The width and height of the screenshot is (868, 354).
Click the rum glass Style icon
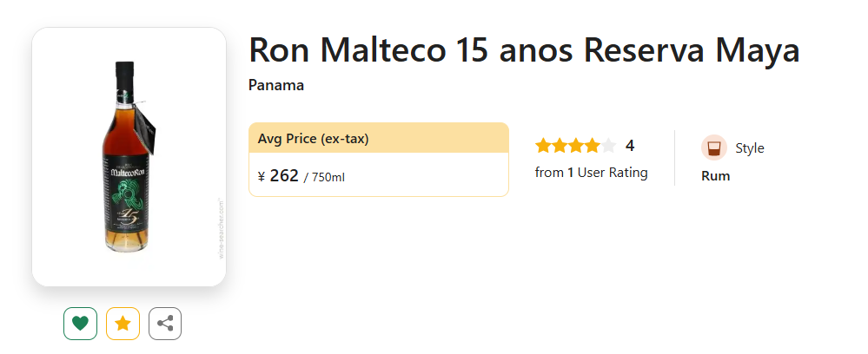coord(713,147)
